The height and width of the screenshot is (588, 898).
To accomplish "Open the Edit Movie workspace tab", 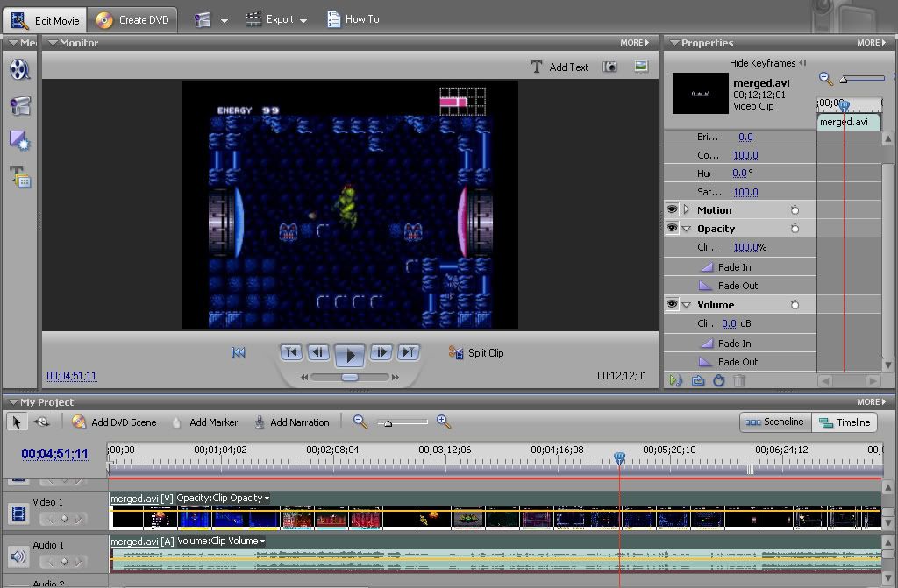I will tap(45, 20).
